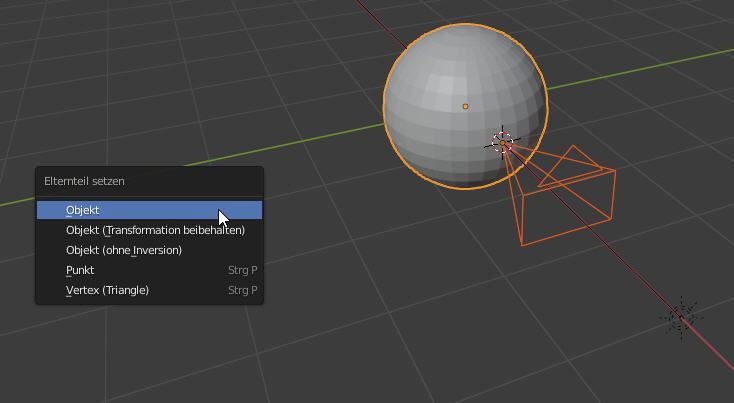Choose the Vertex (Triangle) parent option
Screen dimensions: 734x403
tap(107, 290)
